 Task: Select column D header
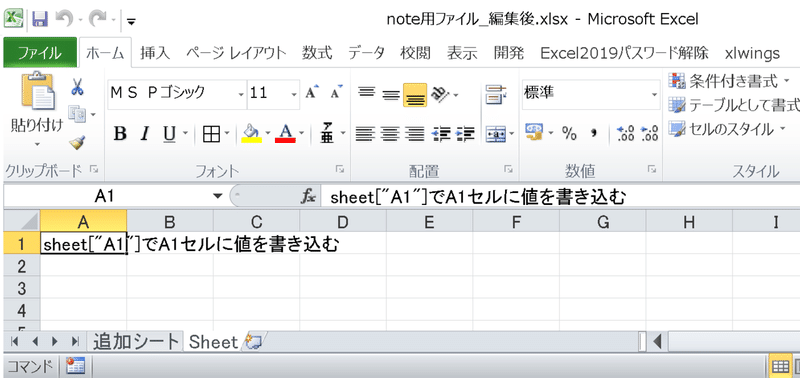point(343,222)
